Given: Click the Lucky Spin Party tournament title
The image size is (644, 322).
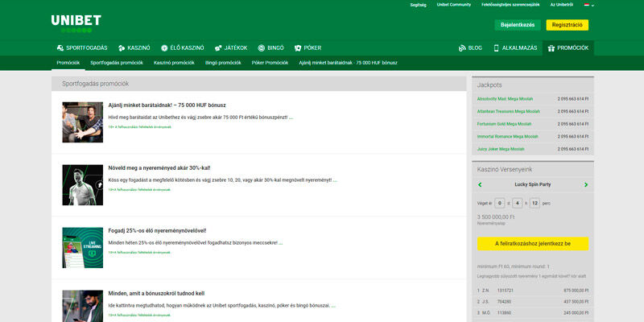Looking at the screenshot, I should click(x=533, y=185).
